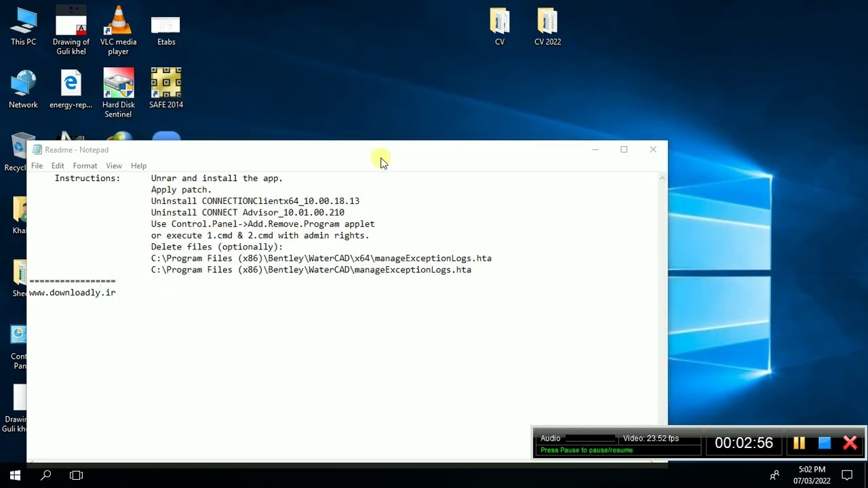Viewport: 868px width, 488px height.
Task: Click the 'Unrar and install the app.' line
Action: 217,178
